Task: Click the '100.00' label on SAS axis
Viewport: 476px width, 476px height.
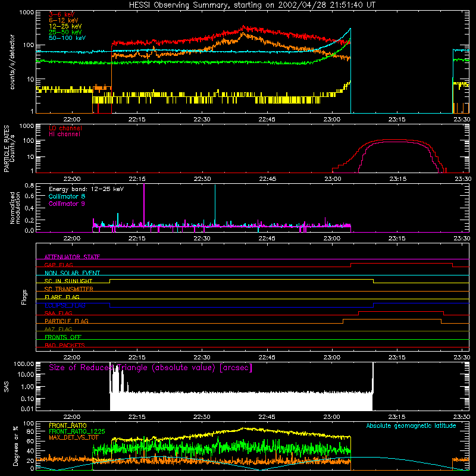Action: (x=24, y=364)
